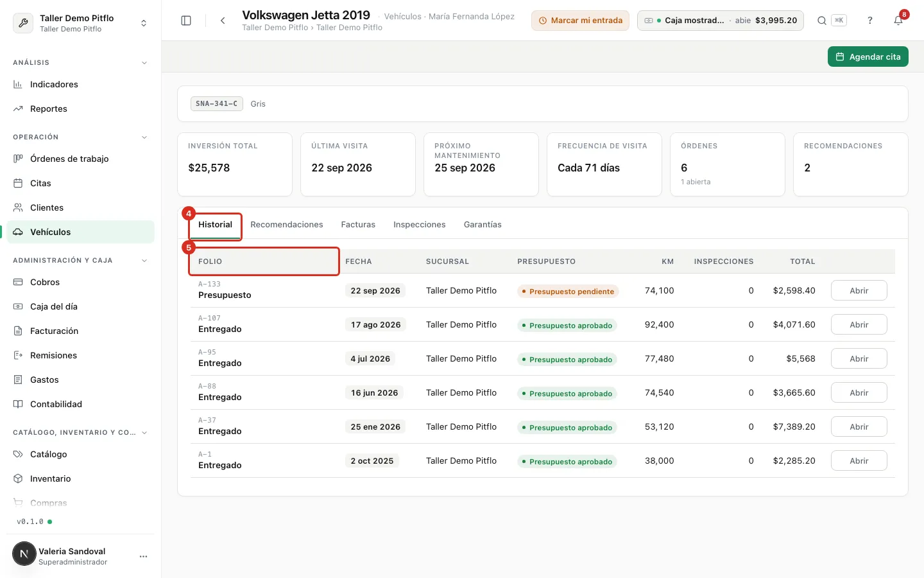Click the Clientes people icon
Viewport: 924px width, 578px height.
[x=18, y=207]
